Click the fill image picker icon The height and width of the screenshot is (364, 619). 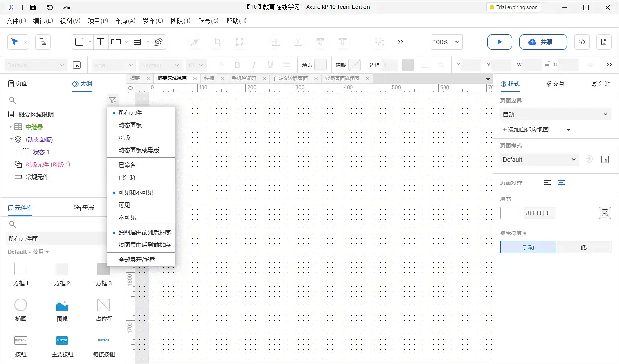coord(605,212)
